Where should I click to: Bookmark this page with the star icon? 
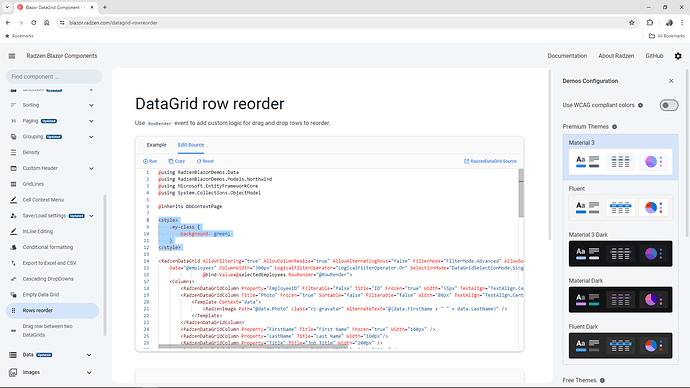[631, 23]
